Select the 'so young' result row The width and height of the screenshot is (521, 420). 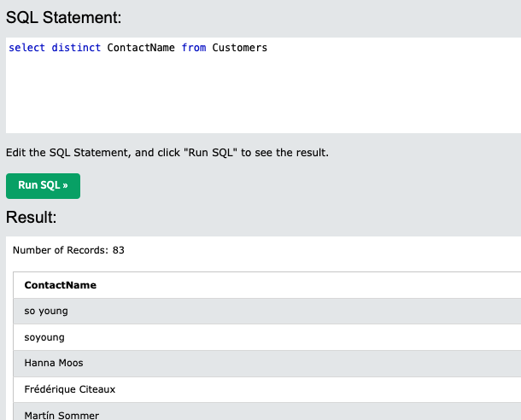[x=267, y=311]
